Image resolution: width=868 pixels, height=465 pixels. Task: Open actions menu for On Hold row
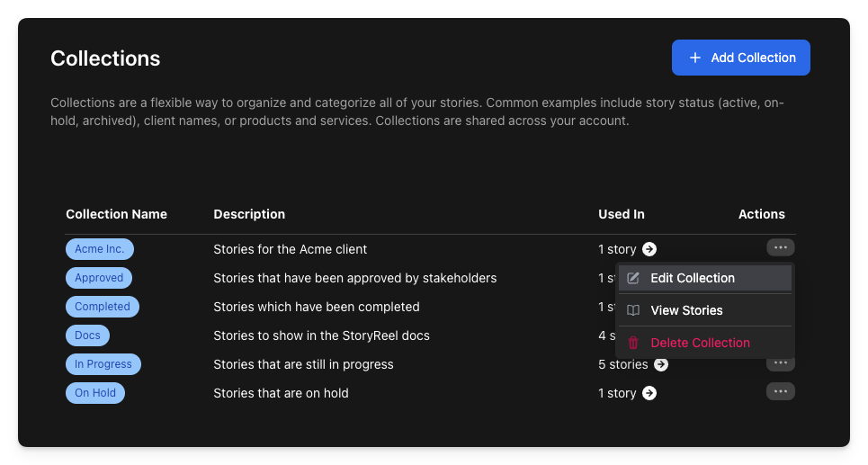(x=781, y=391)
